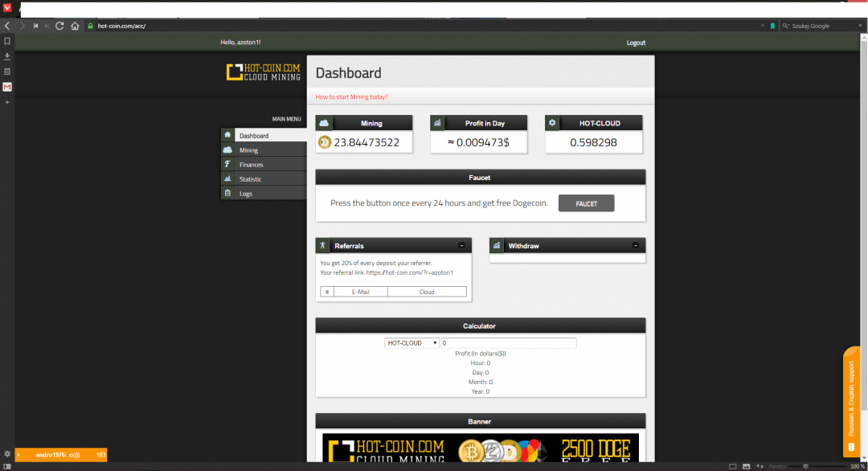Viewport: 868px width, 471px height.
Task: Click the settings gear in status bar
Action: pyautogui.click(x=7, y=454)
